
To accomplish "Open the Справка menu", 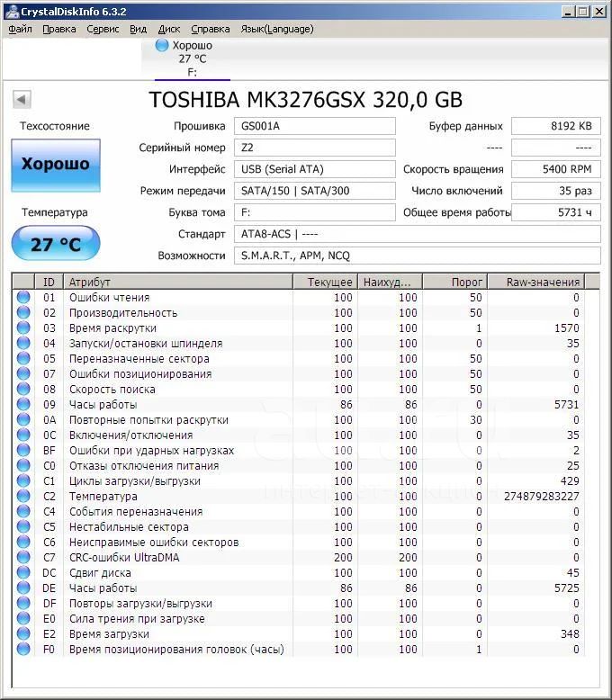I will coord(210,29).
